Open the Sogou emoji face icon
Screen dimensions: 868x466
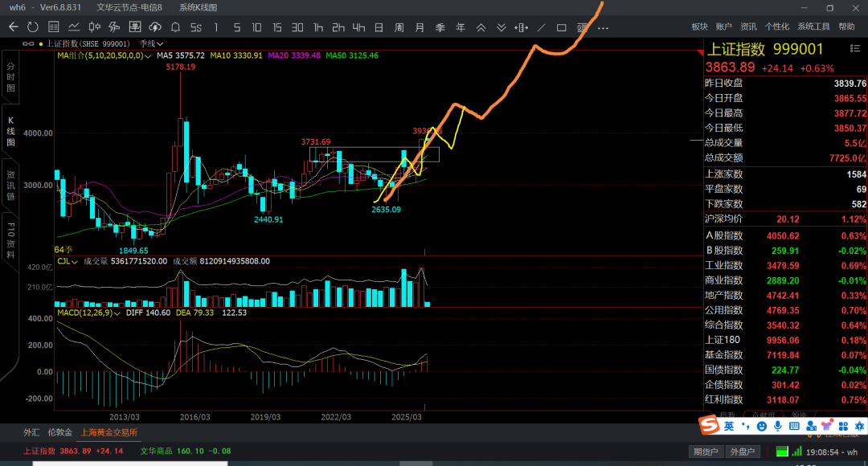[x=762, y=426]
